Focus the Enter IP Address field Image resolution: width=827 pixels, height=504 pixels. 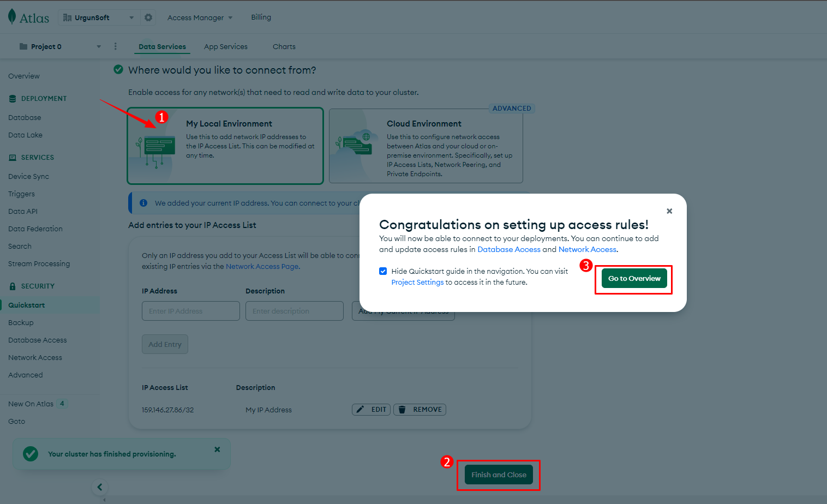coord(191,311)
